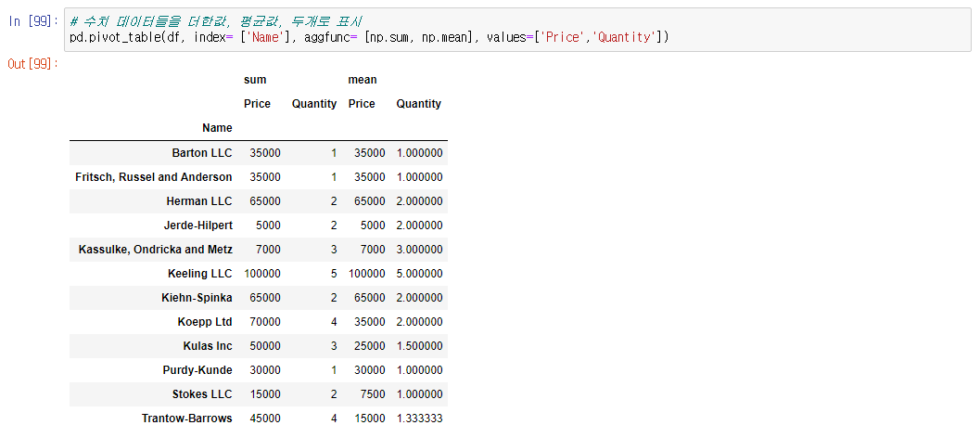Click Keeling LLC mean Quantity 5.000000
This screenshot has height=438, width=980.
[x=419, y=274]
